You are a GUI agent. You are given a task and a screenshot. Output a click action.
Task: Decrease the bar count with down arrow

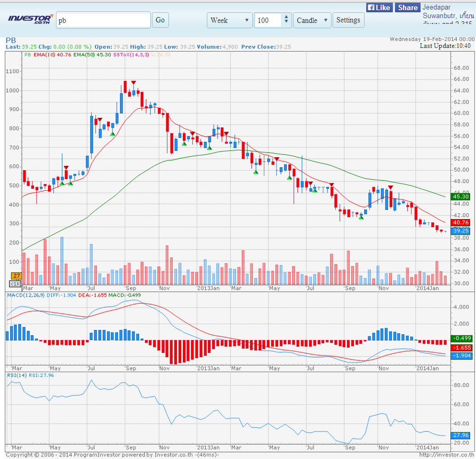287,23
